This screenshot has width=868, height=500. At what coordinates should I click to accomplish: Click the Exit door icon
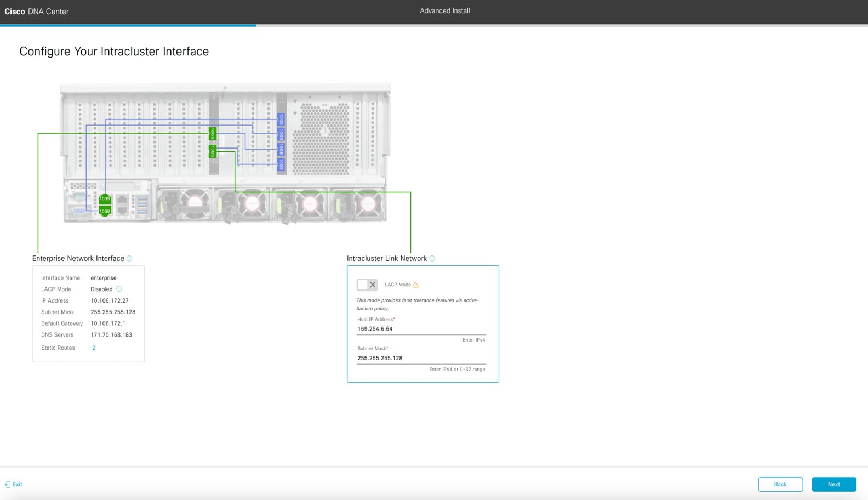(x=8, y=485)
